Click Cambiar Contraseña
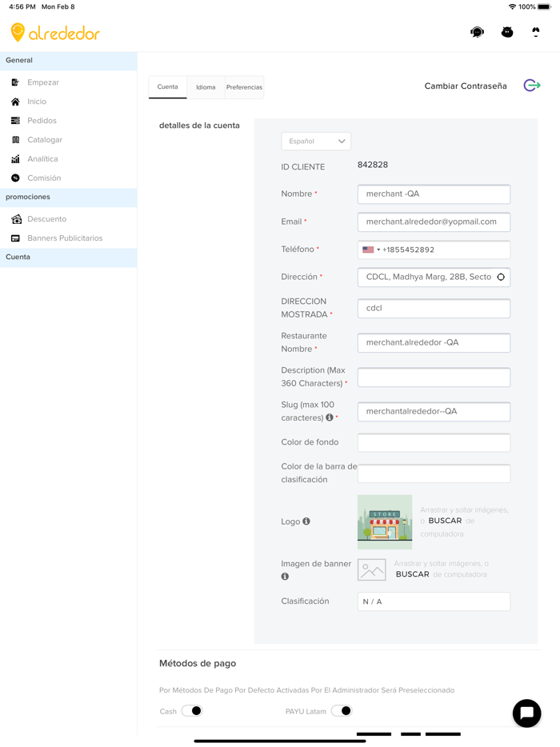The height and width of the screenshot is (747, 560). (466, 86)
